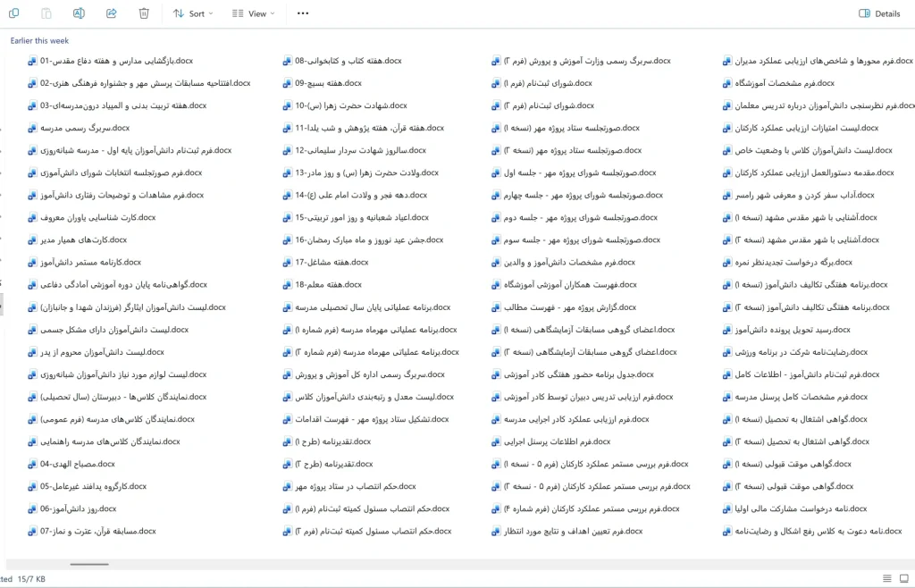Click the horizontal scrollbar thumb

pyautogui.click(x=89, y=564)
